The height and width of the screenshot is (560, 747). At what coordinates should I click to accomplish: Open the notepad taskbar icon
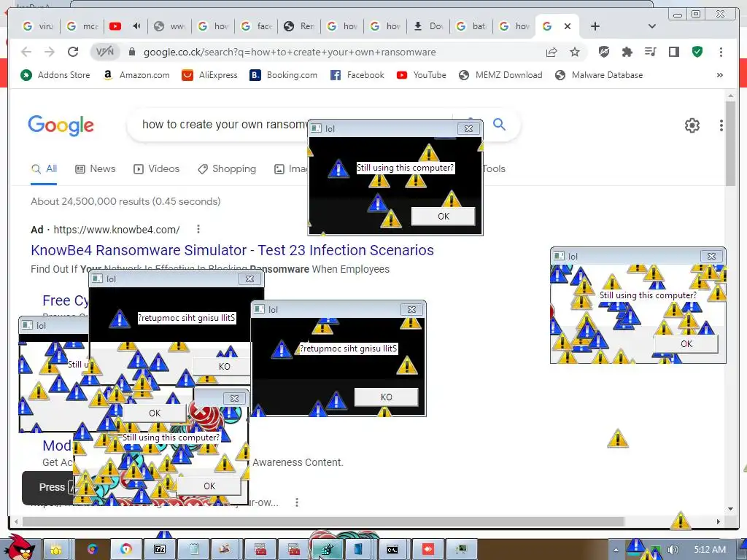tap(194, 550)
